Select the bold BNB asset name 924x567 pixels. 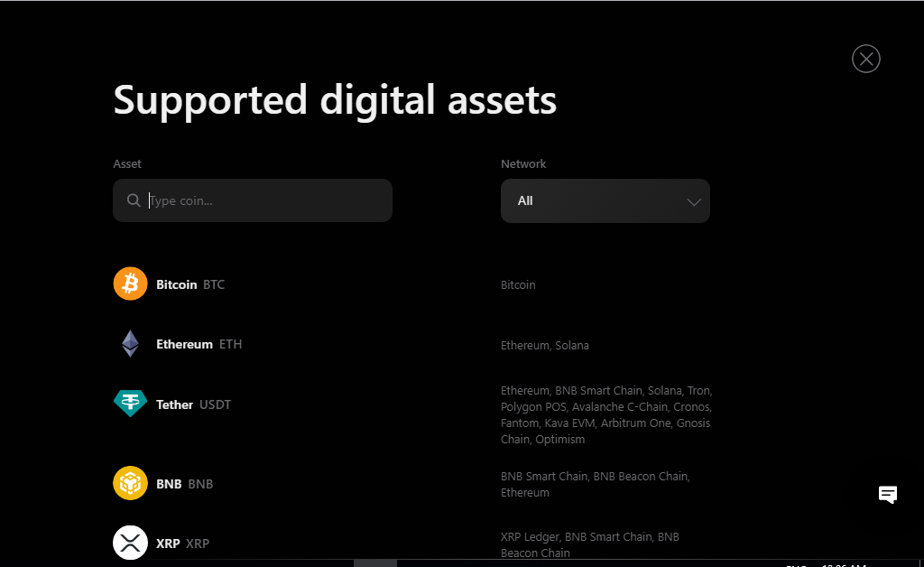click(x=169, y=484)
